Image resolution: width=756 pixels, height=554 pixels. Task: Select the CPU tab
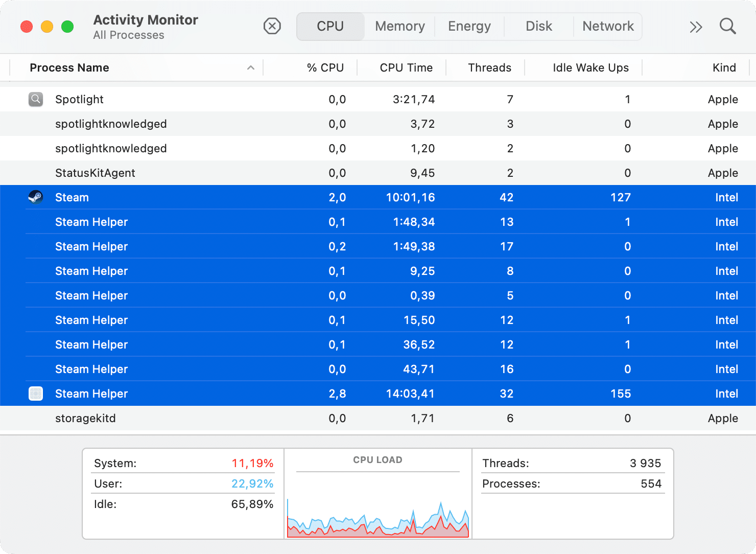[330, 26]
